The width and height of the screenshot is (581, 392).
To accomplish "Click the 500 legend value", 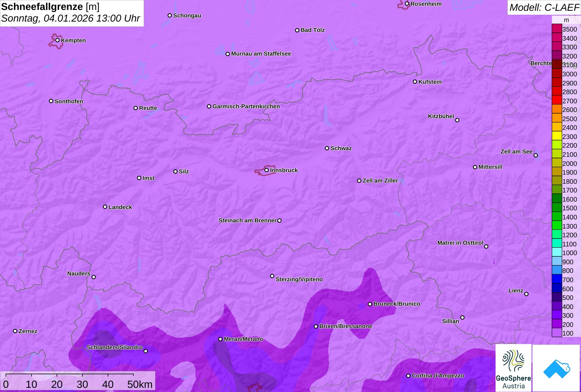I will point(568,297).
